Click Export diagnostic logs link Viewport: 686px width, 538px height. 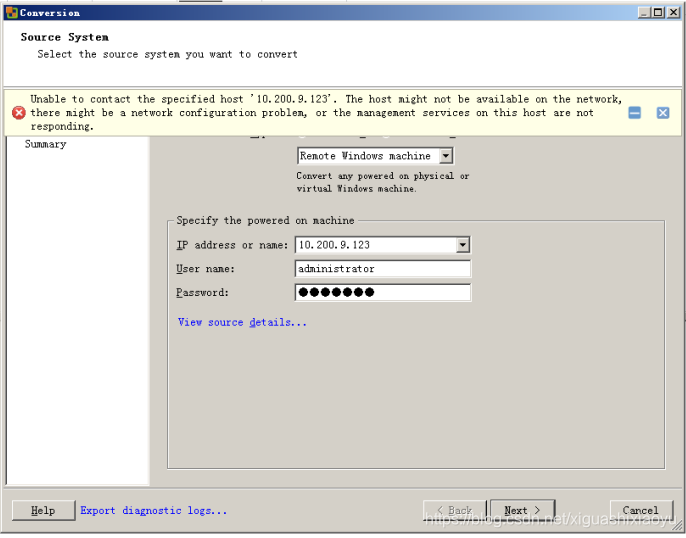tap(154, 511)
